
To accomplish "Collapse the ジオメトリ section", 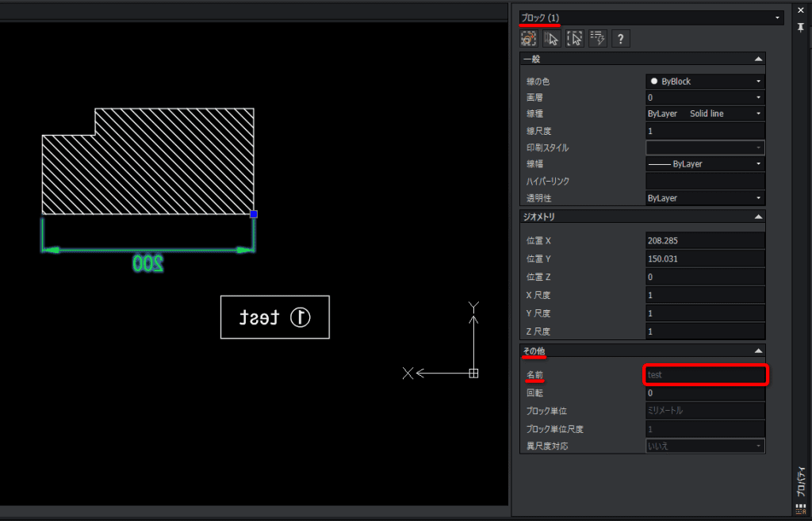I will (x=758, y=216).
